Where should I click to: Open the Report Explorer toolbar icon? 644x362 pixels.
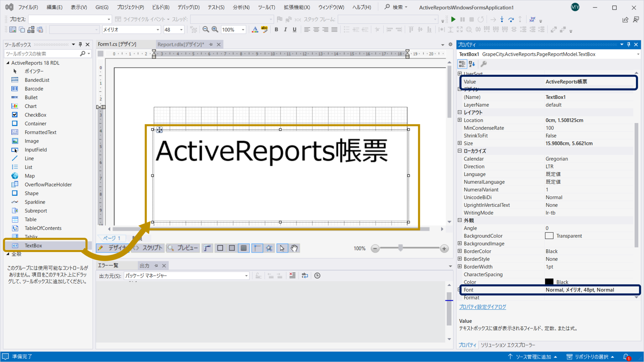12,29
